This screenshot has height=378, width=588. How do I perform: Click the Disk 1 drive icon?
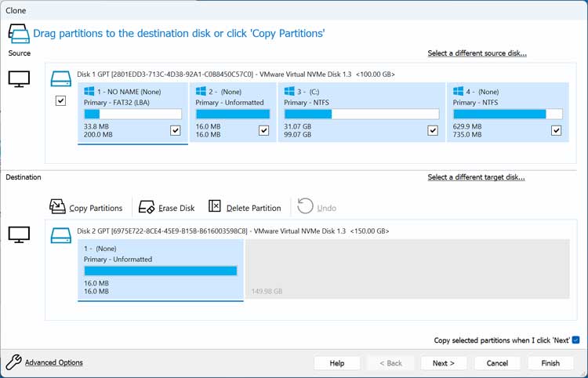pyautogui.click(x=60, y=78)
